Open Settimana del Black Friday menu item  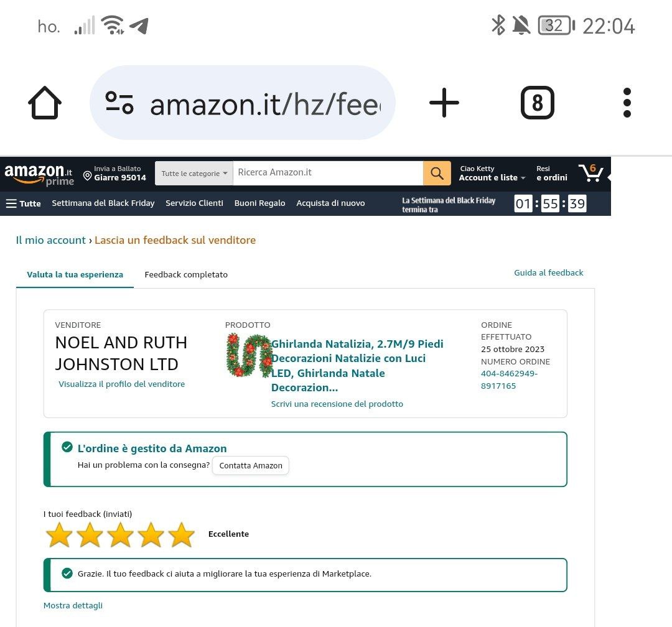(x=103, y=203)
